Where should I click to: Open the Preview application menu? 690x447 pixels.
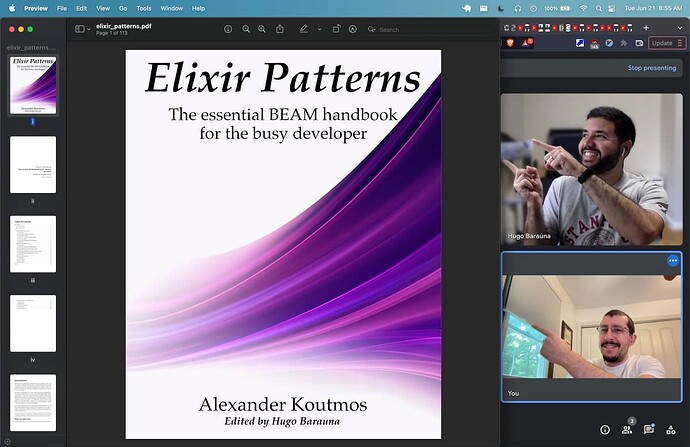point(36,8)
